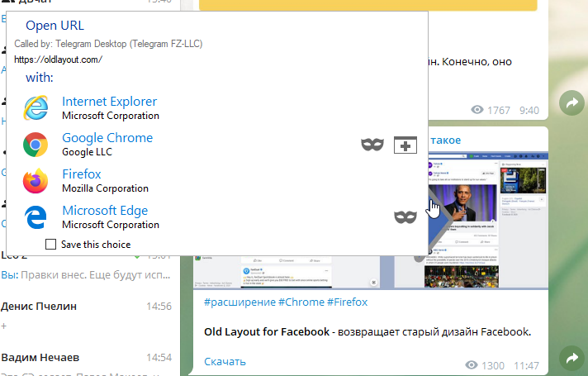
Task: Click the views eye icon beside 1300
Action: 472,364
